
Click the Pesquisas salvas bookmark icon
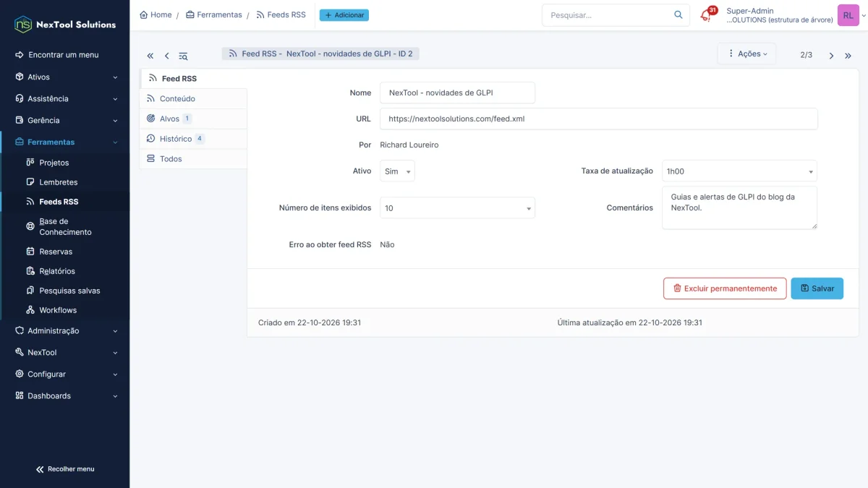pyautogui.click(x=30, y=291)
